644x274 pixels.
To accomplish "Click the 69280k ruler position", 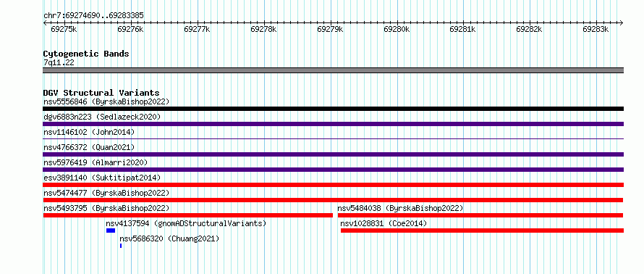I will pyautogui.click(x=397, y=29).
